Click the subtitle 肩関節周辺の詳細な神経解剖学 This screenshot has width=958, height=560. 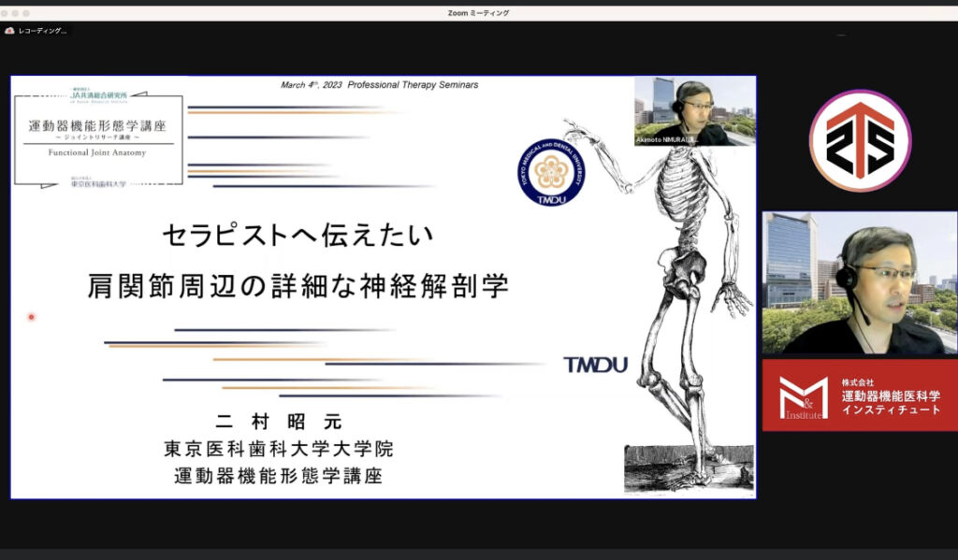tap(298, 284)
